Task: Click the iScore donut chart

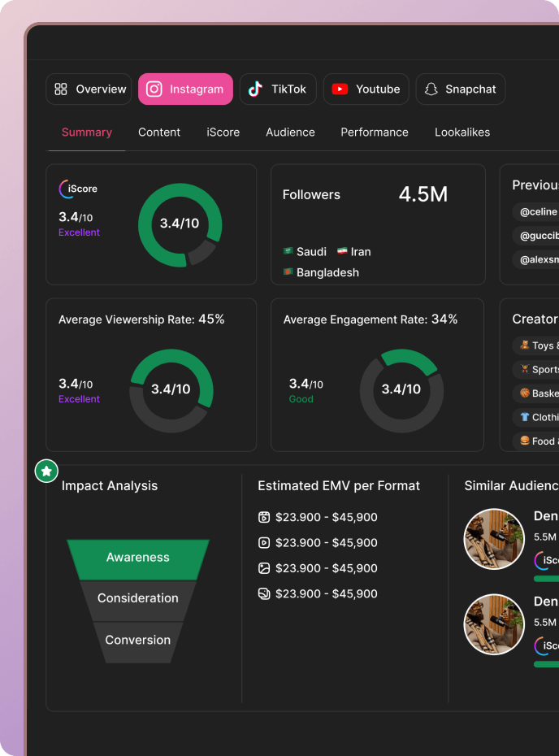Action: [x=180, y=224]
